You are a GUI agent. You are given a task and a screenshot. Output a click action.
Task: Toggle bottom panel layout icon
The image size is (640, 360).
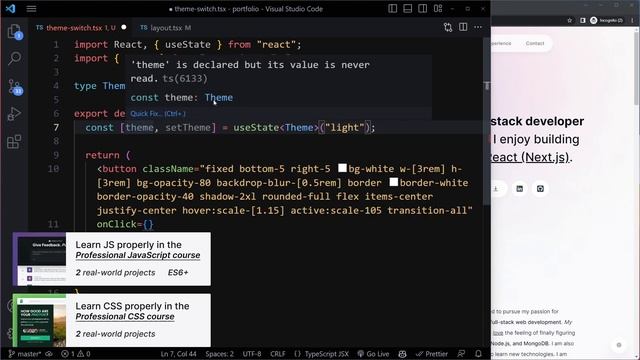coord(407,9)
